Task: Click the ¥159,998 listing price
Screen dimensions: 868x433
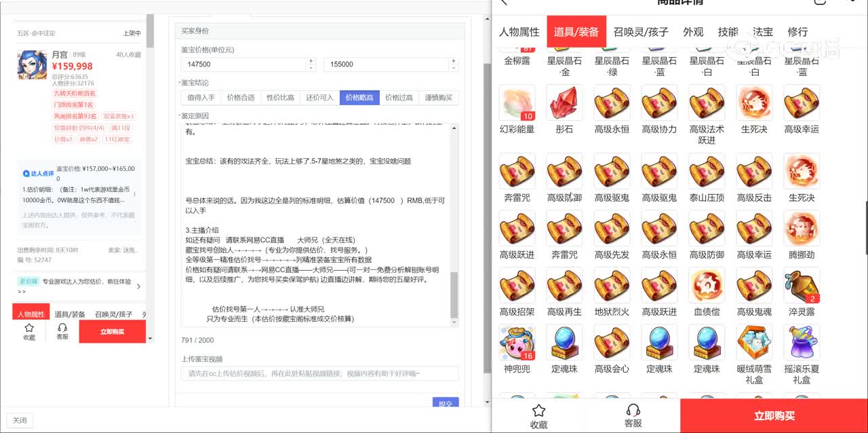Action: pyautogui.click(x=73, y=67)
